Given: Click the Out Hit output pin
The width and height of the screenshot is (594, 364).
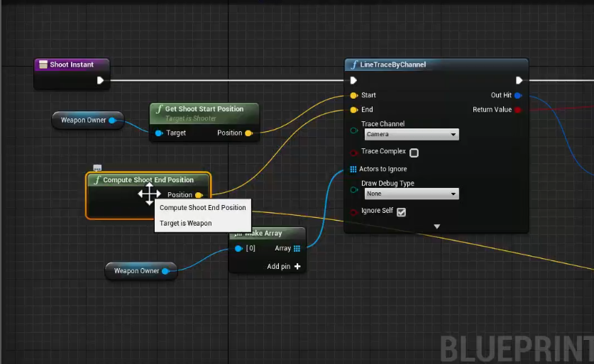Looking at the screenshot, I should (518, 96).
